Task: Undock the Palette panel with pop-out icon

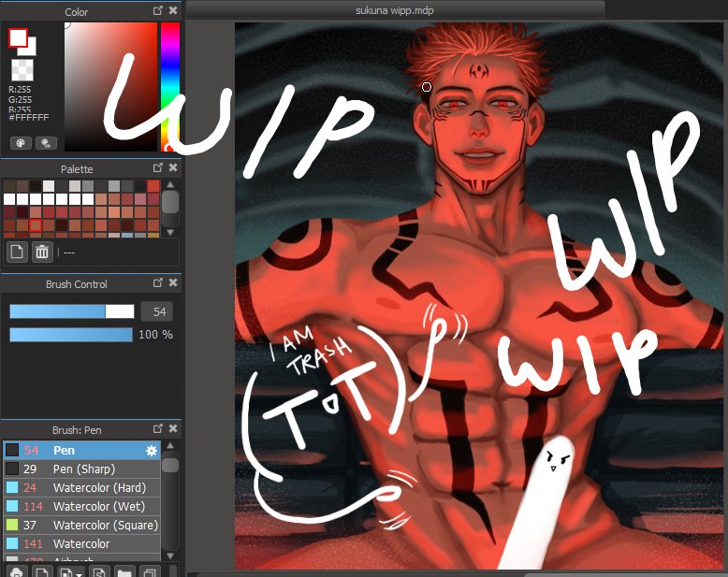Action: [x=158, y=168]
